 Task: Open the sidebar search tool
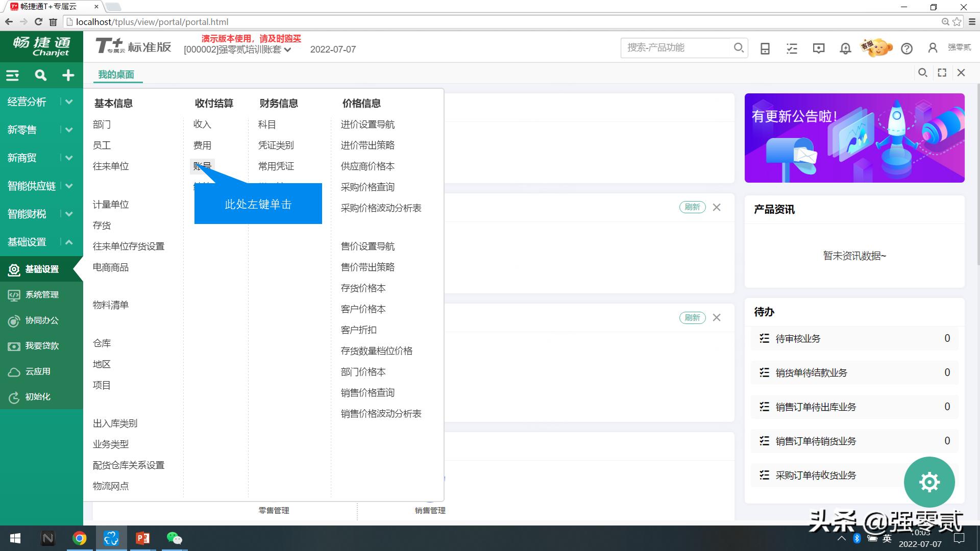40,75
